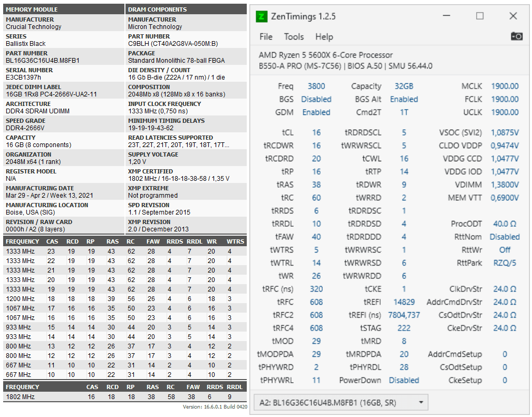Click the supply voltage 1,20 V entry
Screen dimensions: 532x417
(x=137, y=161)
